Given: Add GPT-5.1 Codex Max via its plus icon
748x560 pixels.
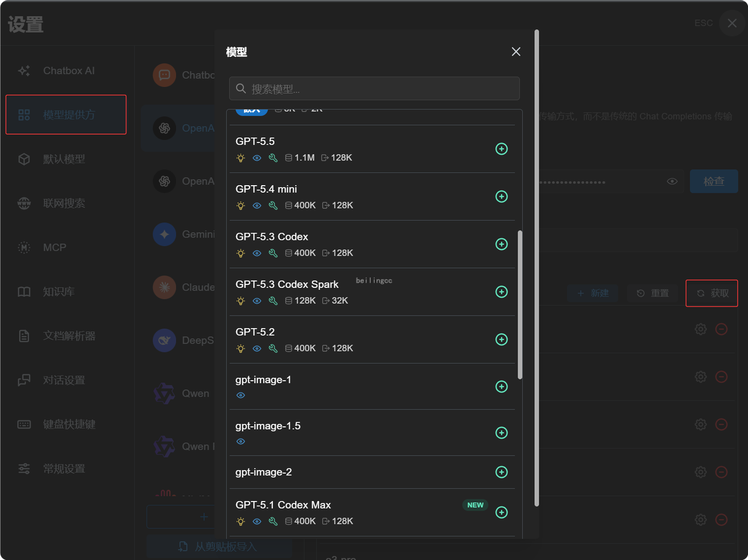Looking at the screenshot, I should [501, 512].
